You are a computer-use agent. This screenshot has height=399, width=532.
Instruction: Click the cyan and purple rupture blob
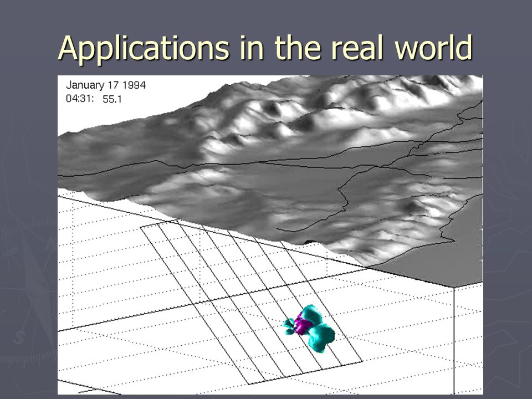click(x=309, y=328)
